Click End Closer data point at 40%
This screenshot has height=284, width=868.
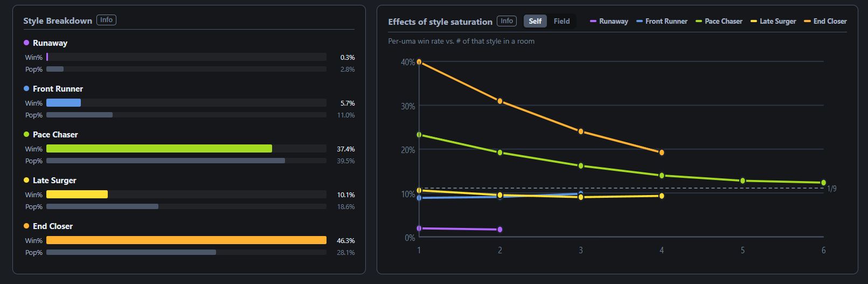pyautogui.click(x=419, y=62)
